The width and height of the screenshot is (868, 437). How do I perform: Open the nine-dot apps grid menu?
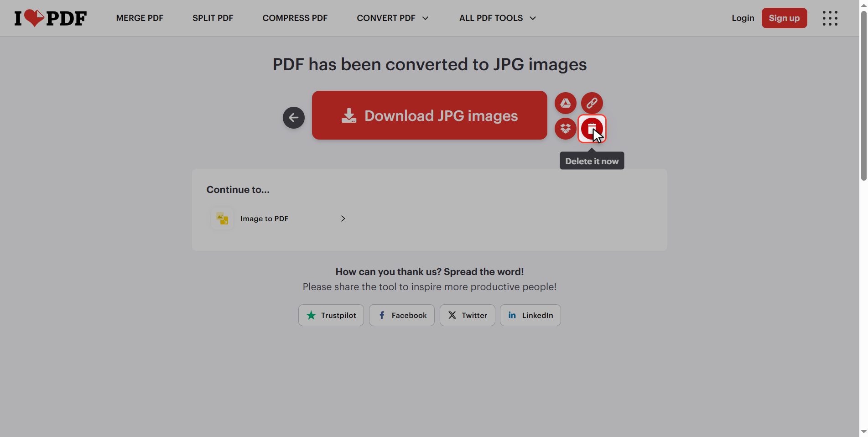[x=830, y=18]
